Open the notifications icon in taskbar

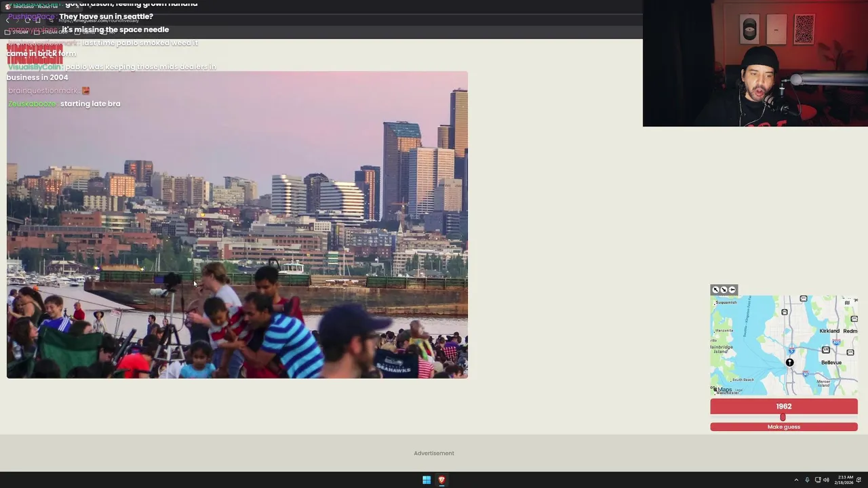tap(859, 480)
